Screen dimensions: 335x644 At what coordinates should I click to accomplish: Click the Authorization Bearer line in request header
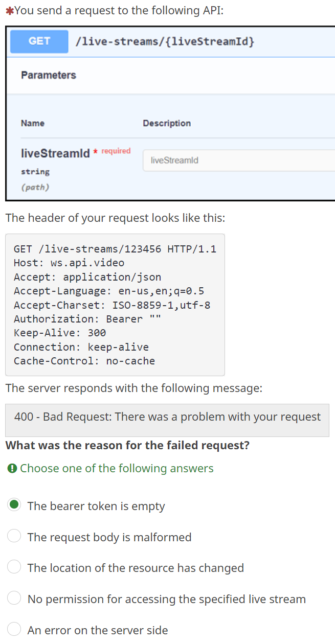[87, 319]
